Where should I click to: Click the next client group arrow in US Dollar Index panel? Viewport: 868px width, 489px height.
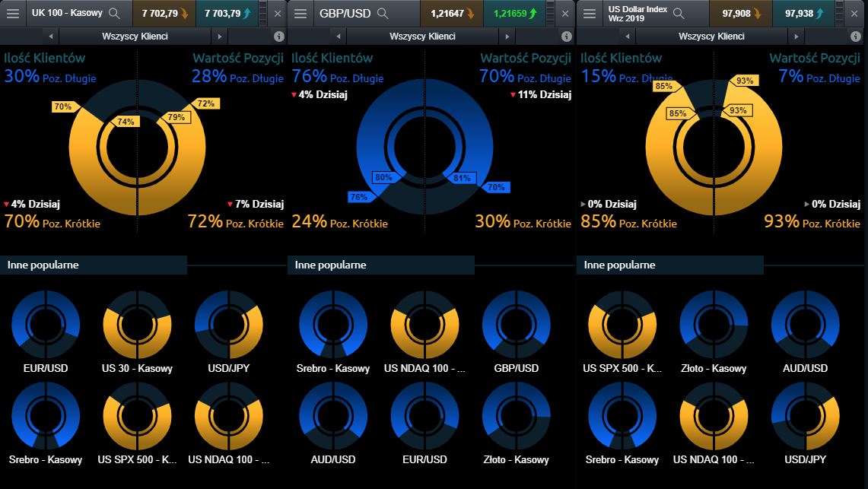[x=796, y=36]
